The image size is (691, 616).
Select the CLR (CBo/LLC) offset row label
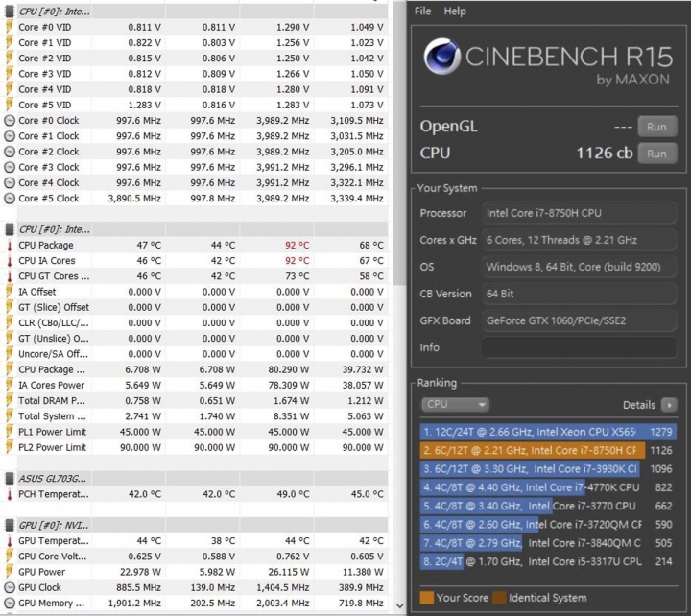54,323
